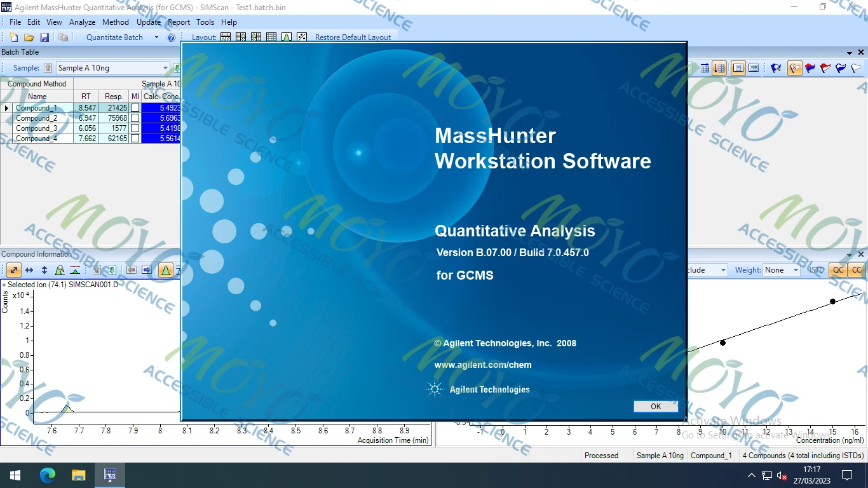Click the green down-arrow next compound icon
Image resolution: width=868 pixels, height=488 pixels.
pyautogui.click(x=112, y=270)
